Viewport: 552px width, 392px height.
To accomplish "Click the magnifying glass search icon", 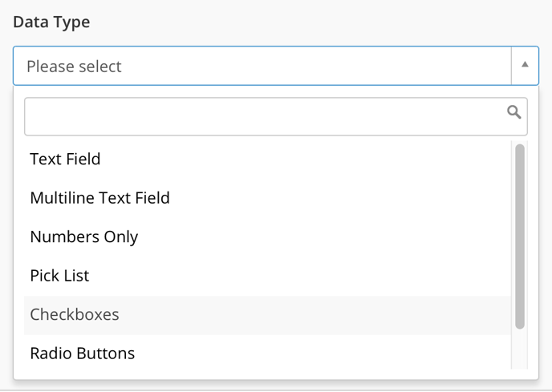I will point(514,112).
